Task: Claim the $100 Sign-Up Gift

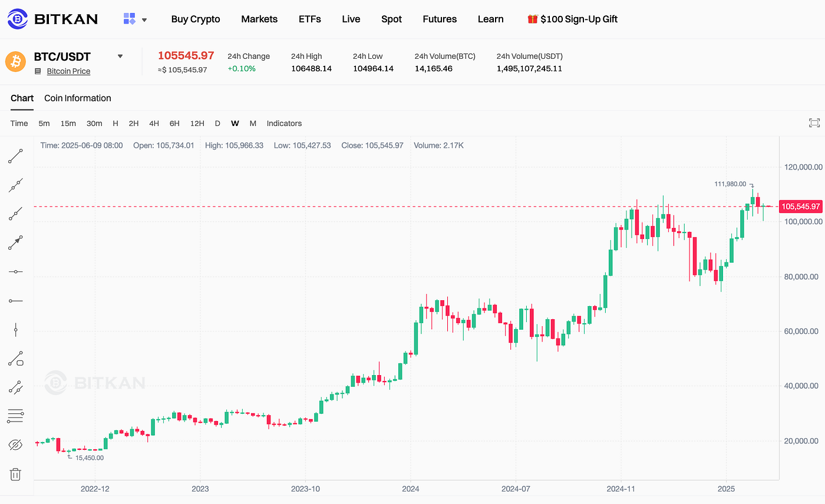Action: pyautogui.click(x=572, y=19)
